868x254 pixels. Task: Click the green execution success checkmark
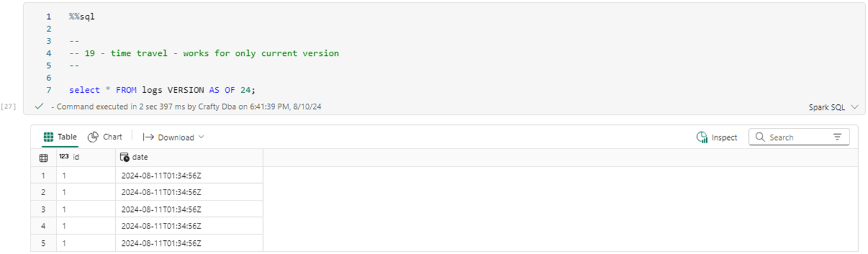[x=39, y=107]
